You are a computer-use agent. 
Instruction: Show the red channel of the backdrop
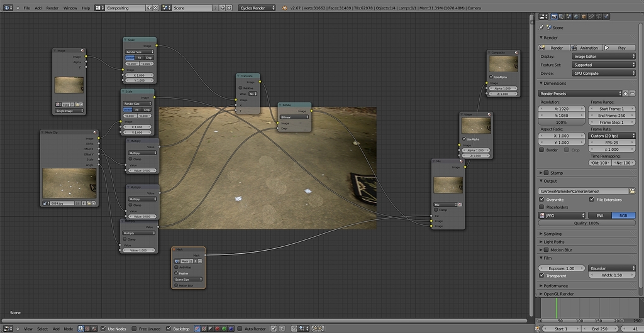[217, 329]
